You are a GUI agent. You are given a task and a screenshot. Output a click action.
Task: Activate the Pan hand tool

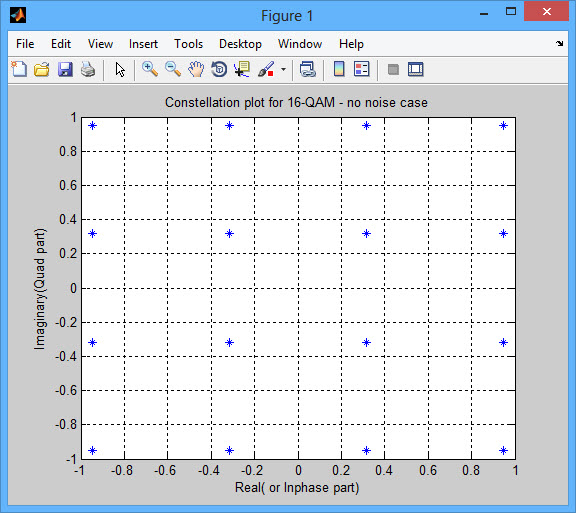(196, 69)
